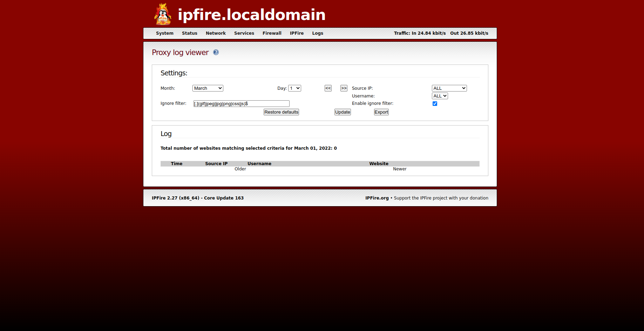The height and width of the screenshot is (331, 644).
Task: Click the Traffic In 24.84 kbit/s readout
Action: [420, 33]
